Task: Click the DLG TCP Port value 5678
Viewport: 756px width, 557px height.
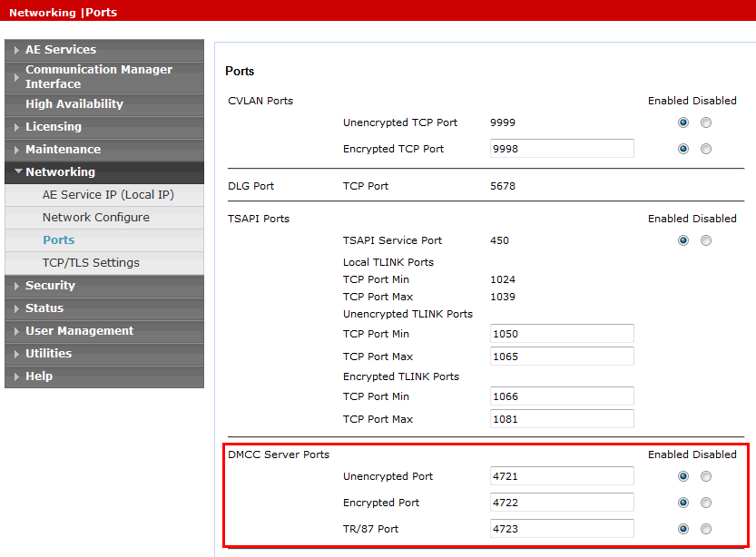Action: [503, 186]
